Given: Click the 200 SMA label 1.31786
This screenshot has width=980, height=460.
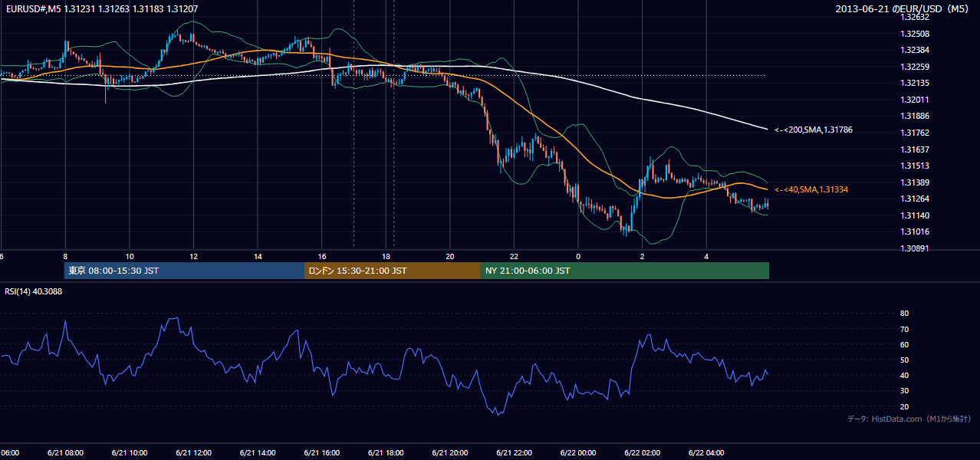Looking at the screenshot, I should pyautogui.click(x=814, y=130).
